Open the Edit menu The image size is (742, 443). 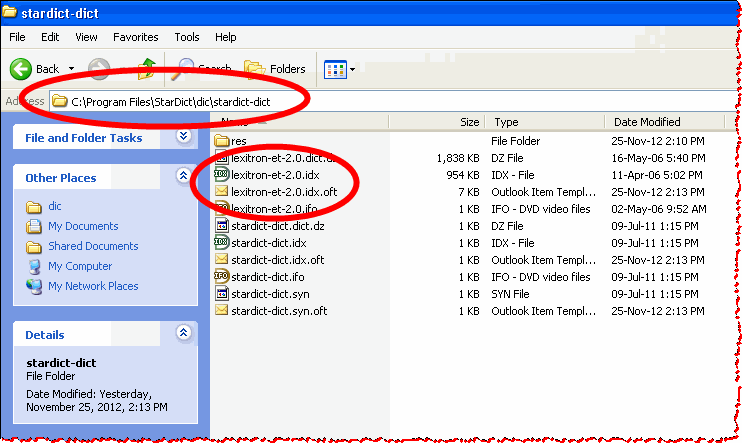point(50,37)
